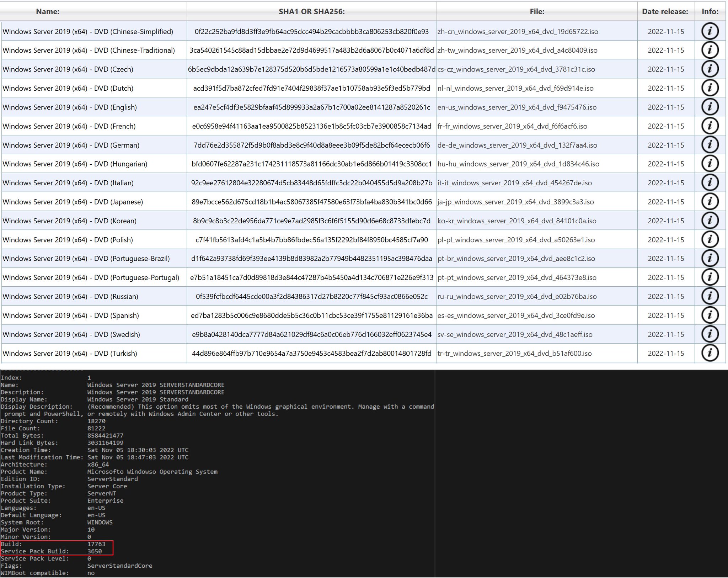Click the Portuguese-Brazil hash starting d1f642a9
This screenshot has width=728, height=578.
pos(312,259)
